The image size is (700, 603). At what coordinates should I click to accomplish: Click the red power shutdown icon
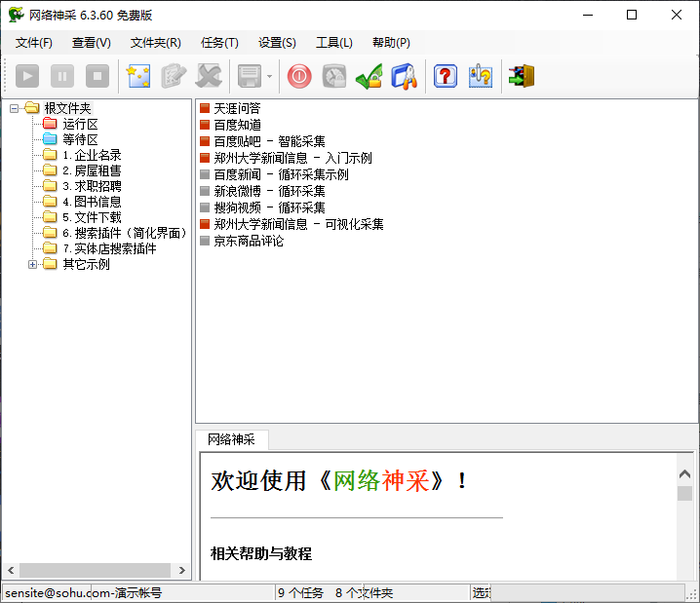[x=299, y=76]
